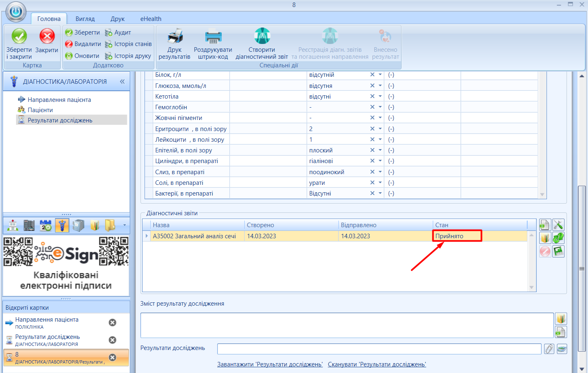Print results with Друк результатів

pos(175,44)
